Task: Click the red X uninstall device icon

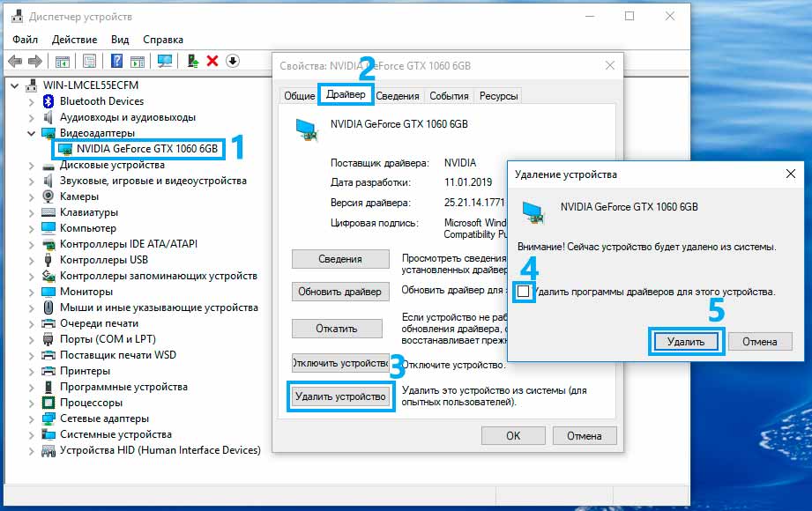Action: 212,61
